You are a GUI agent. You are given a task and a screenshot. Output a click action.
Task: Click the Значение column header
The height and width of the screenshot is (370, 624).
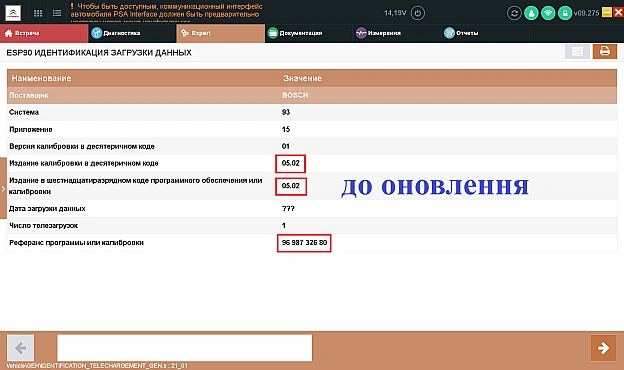[302, 78]
